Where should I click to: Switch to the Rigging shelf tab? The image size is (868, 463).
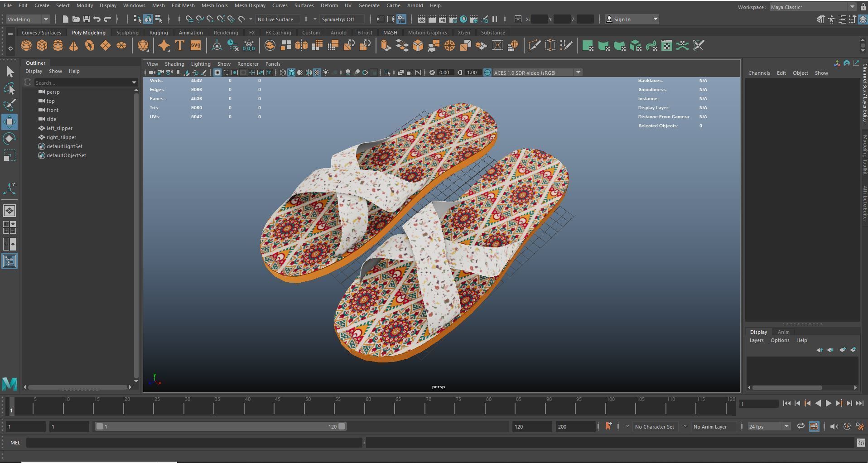click(159, 33)
